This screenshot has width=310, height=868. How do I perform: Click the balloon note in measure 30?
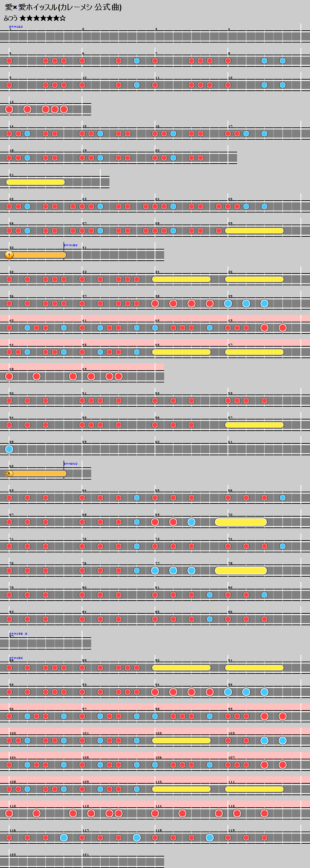tap(9, 255)
